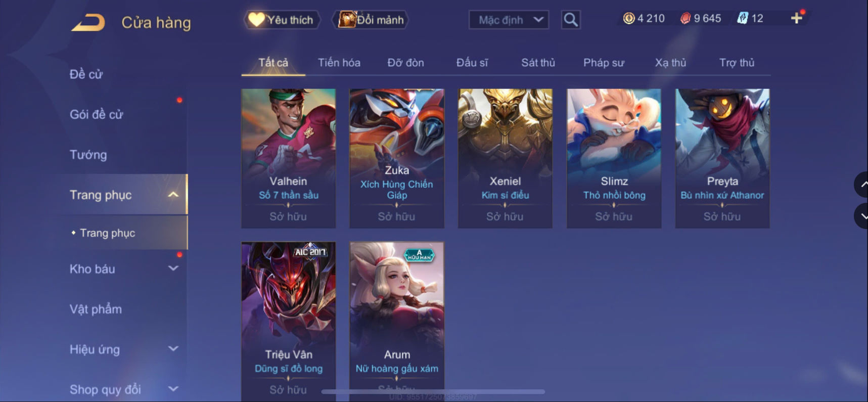Expand the Kho báu sidebar section

click(x=173, y=269)
